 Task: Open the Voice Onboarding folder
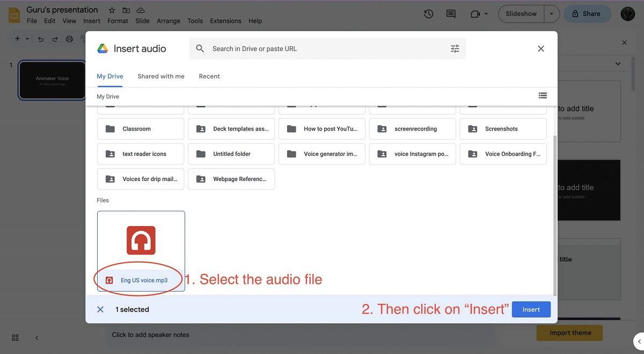click(503, 154)
